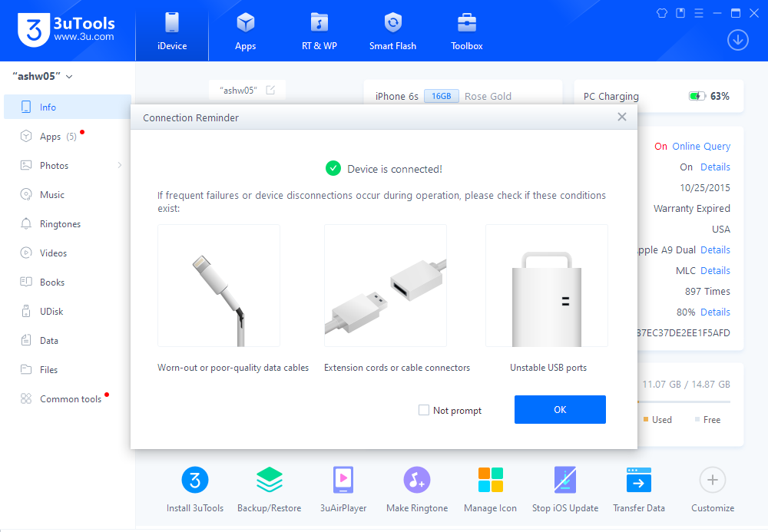768x532 pixels.
Task: Open Stop iOS Update tool
Action: [565, 488]
